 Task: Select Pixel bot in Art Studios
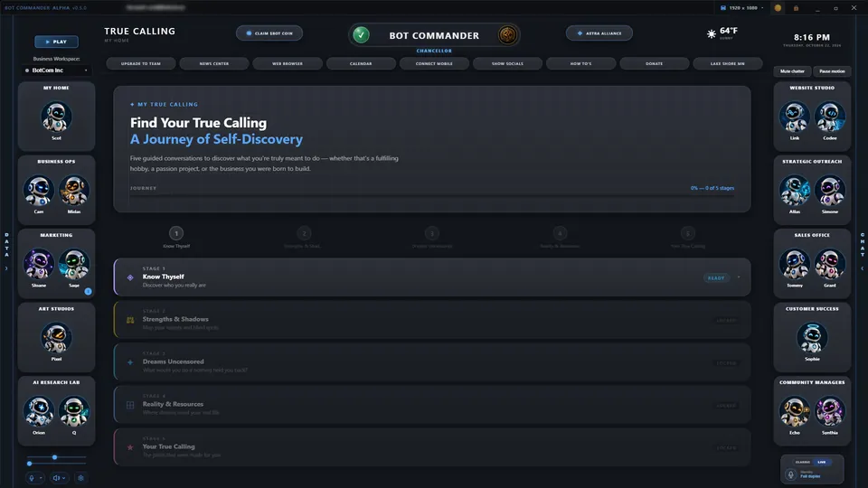(56, 337)
